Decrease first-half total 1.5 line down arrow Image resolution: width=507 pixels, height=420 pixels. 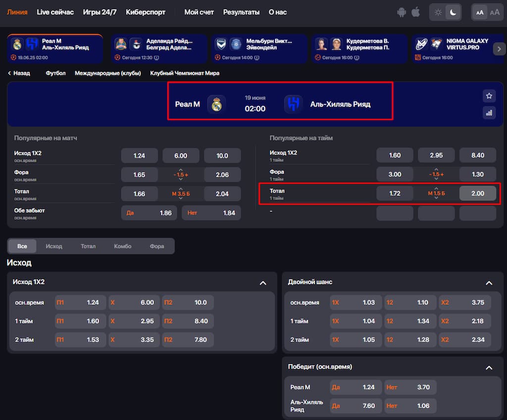[436, 198]
